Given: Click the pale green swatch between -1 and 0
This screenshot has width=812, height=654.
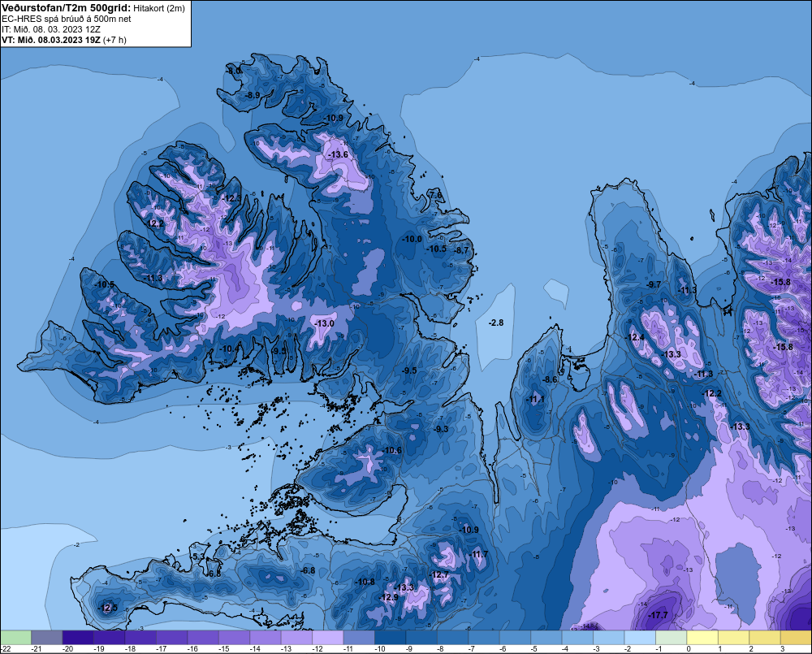Looking at the screenshot, I should [x=672, y=637].
